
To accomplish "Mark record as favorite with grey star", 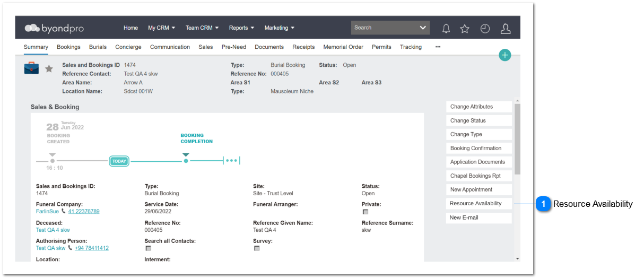I will click(x=49, y=68).
